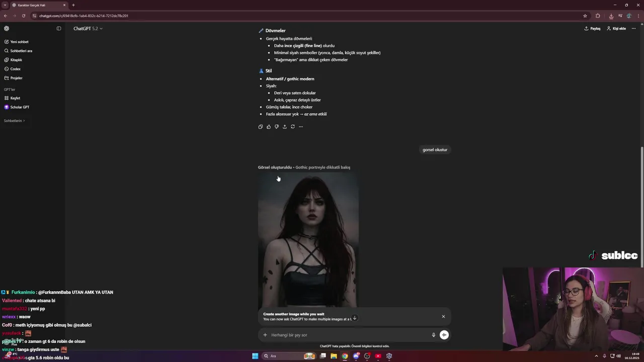
Task: Click the share icon below the response
Action: (x=285, y=127)
